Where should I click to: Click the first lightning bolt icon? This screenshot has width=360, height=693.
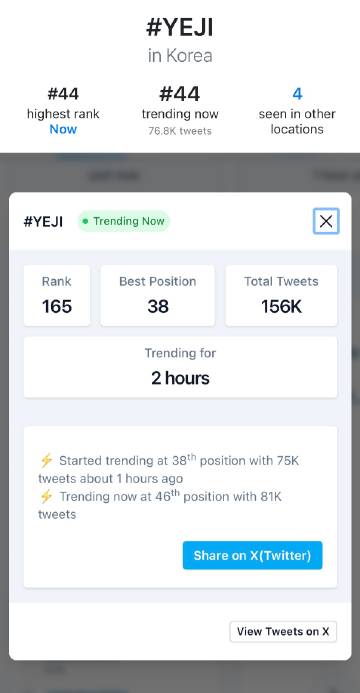click(46, 461)
